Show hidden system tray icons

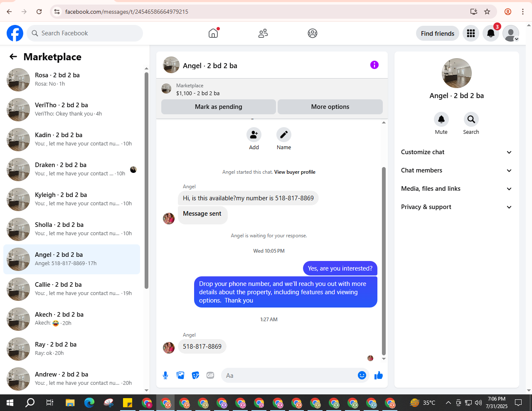(448, 403)
